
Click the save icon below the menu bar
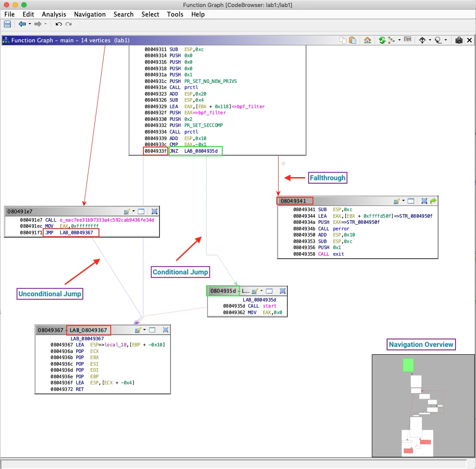(7, 24)
